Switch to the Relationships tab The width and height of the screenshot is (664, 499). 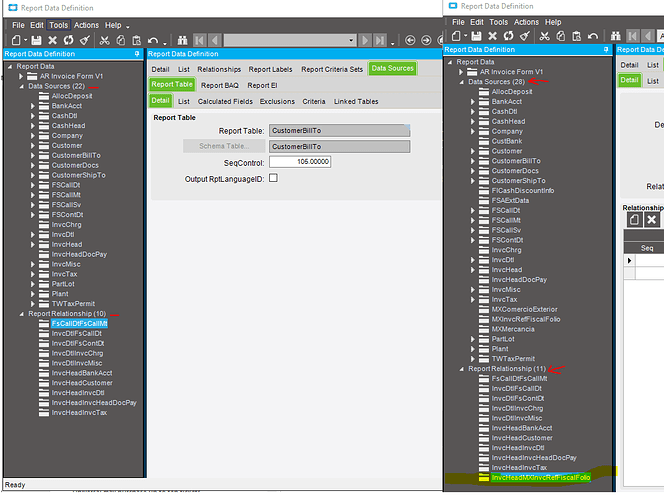tap(219, 69)
